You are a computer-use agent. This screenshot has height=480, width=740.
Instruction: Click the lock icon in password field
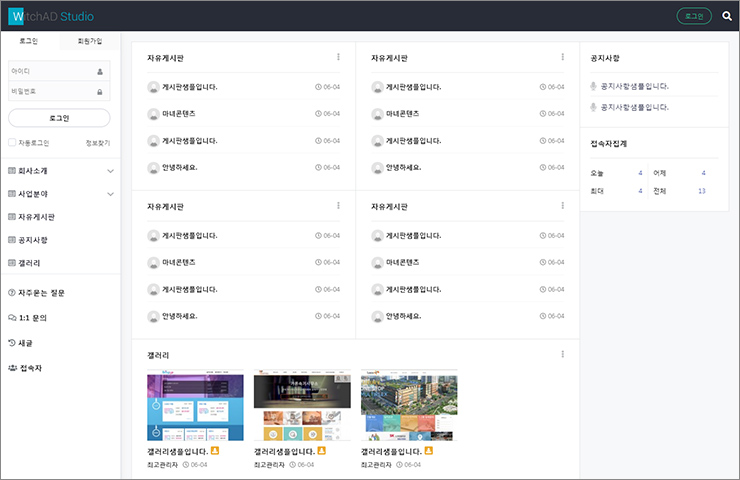(x=100, y=92)
